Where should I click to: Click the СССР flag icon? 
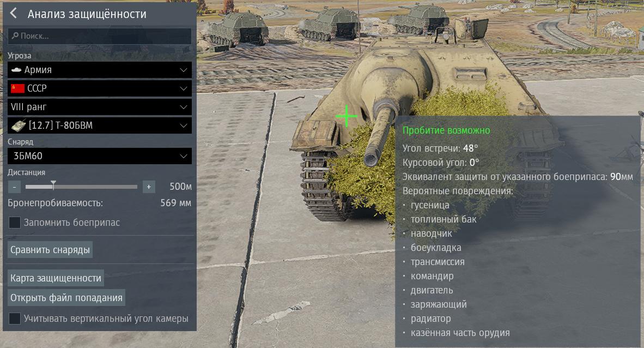[x=17, y=88]
